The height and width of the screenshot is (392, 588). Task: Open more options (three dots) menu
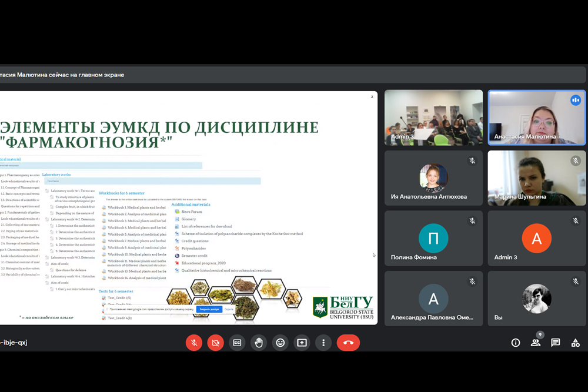pos(323,343)
